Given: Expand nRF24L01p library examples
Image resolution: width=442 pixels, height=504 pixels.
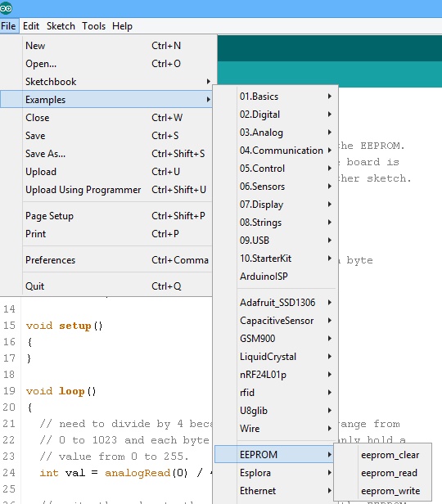Looking at the screenshot, I should (x=276, y=375).
